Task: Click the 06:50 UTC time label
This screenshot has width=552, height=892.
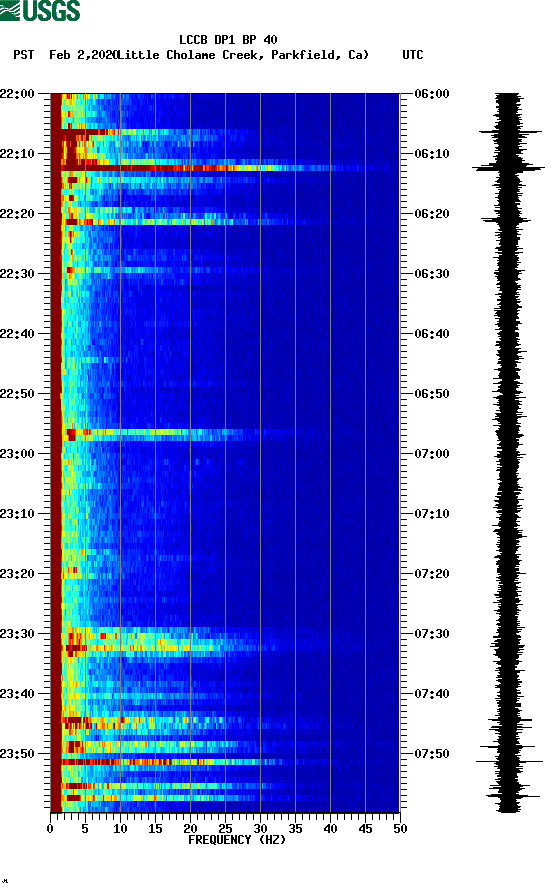Action: point(432,394)
